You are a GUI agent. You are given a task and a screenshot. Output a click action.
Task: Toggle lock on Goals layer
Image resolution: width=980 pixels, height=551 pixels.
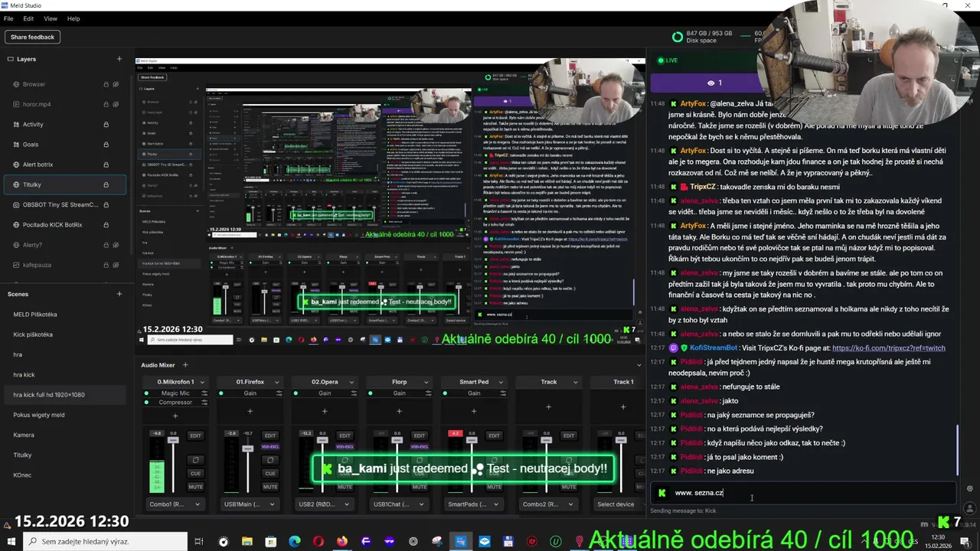[106, 144]
